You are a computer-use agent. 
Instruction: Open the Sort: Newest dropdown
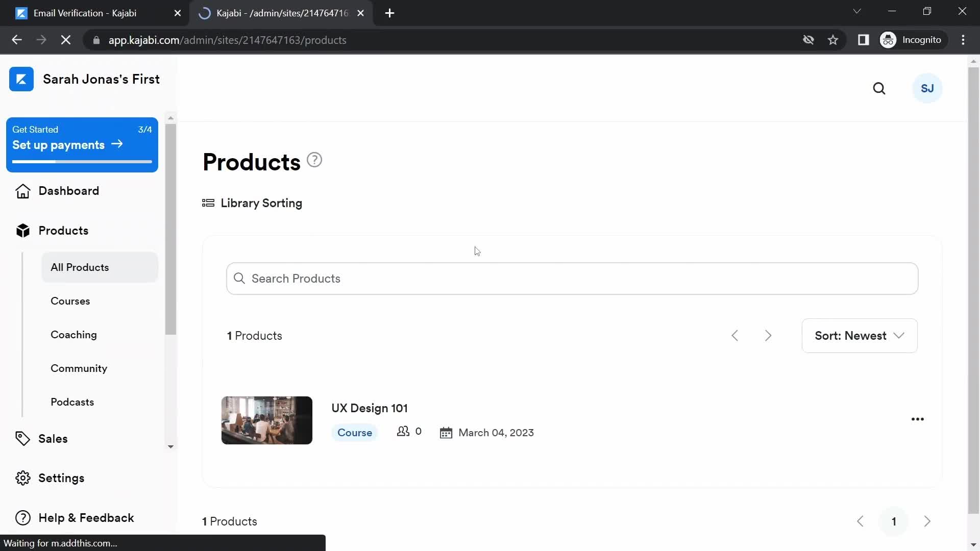pos(860,336)
